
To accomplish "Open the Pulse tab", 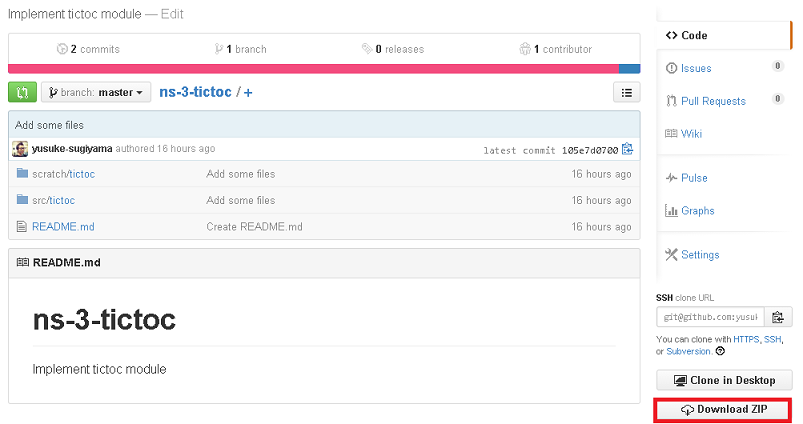I will (694, 178).
